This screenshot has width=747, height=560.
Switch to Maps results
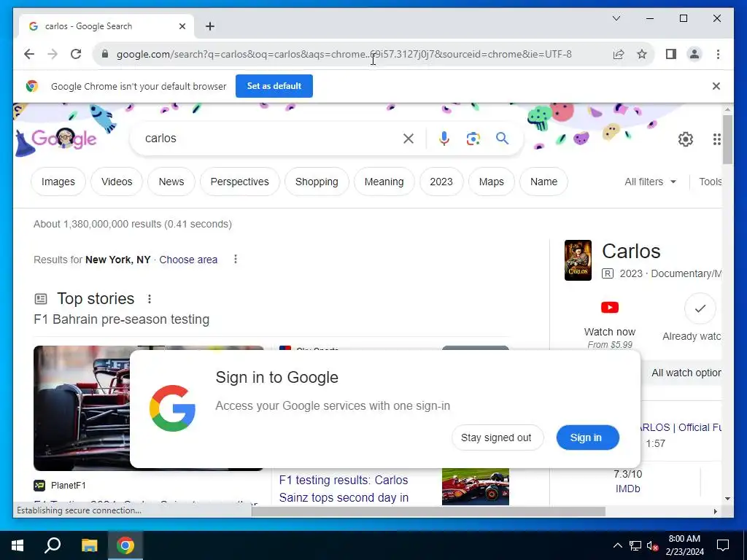[x=491, y=182]
